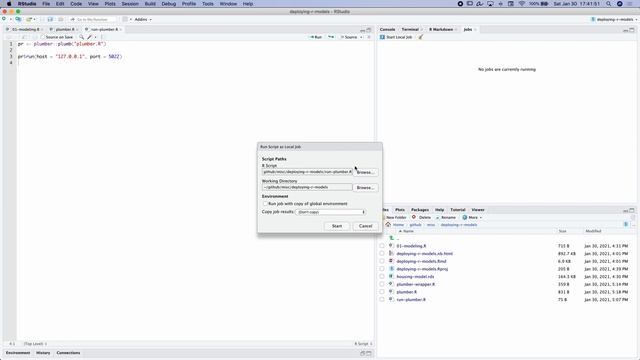Navigate up to parent directory icon
The width and height of the screenshot is (640, 360).
(x=392, y=238)
